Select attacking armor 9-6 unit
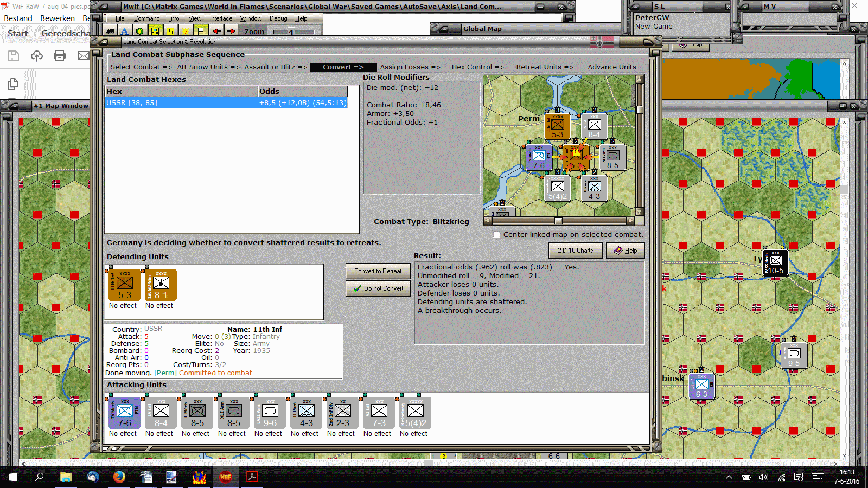This screenshot has width=868, height=488. coord(270,413)
